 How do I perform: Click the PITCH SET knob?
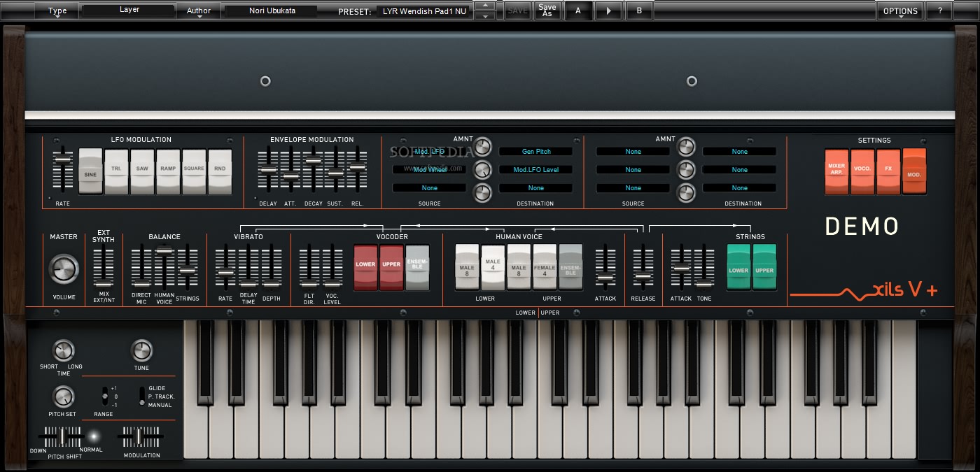(x=63, y=397)
